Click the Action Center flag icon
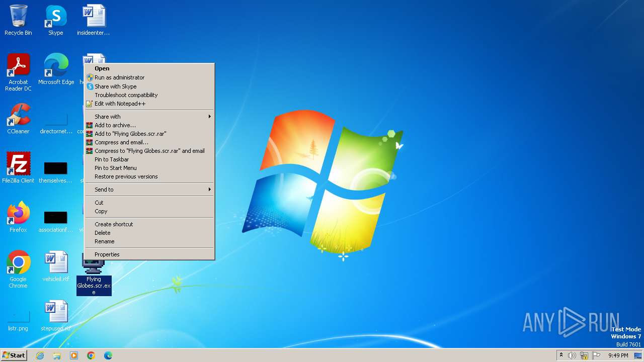Image resolution: width=644 pixels, height=362 pixels. tap(596, 355)
